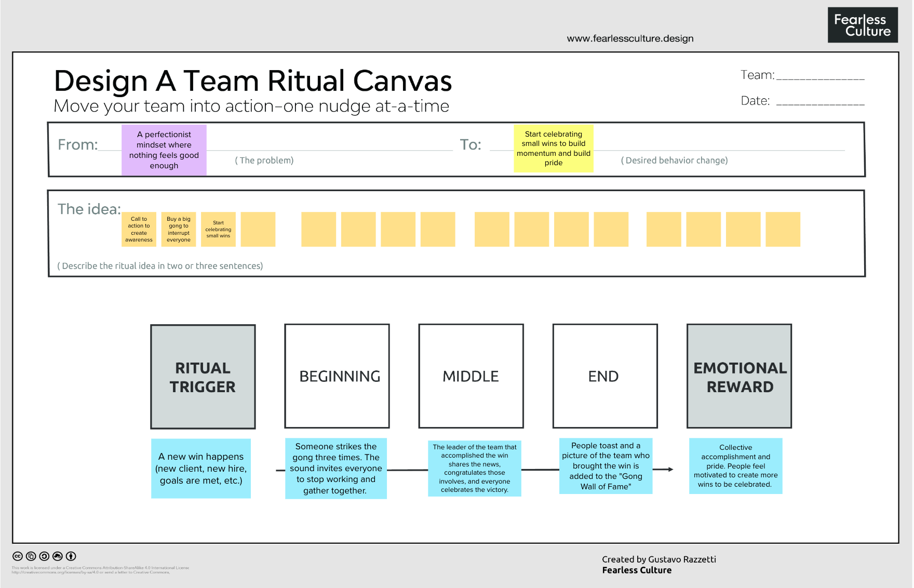This screenshot has width=914, height=588.
Task: Click the Date blank line
Action: 821,103
